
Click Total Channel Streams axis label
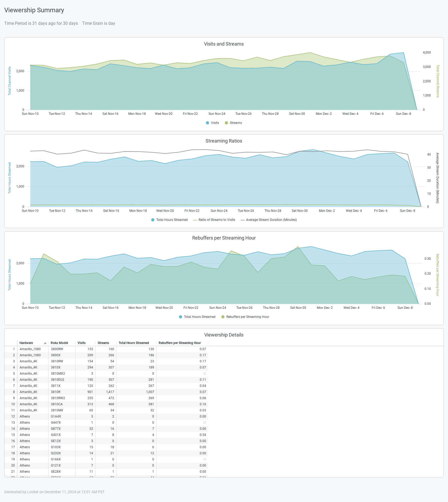[438, 81]
